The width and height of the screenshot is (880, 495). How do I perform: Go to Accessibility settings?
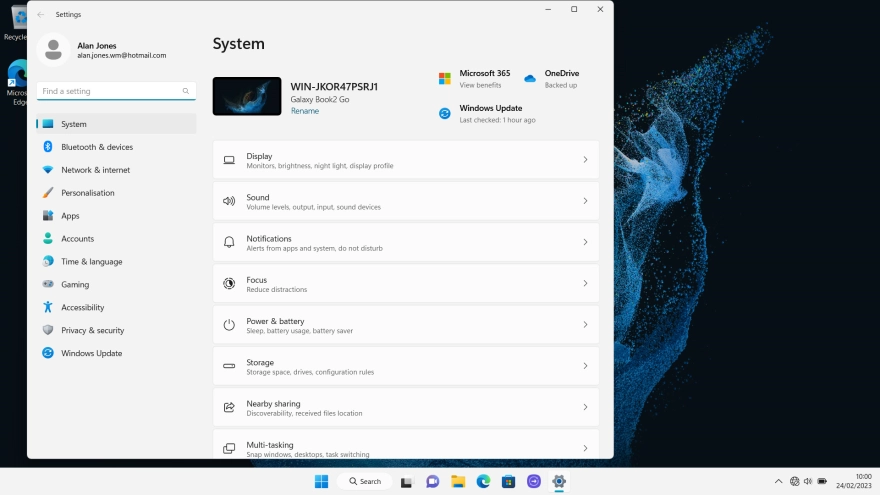pyautogui.click(x=85, y=307)
